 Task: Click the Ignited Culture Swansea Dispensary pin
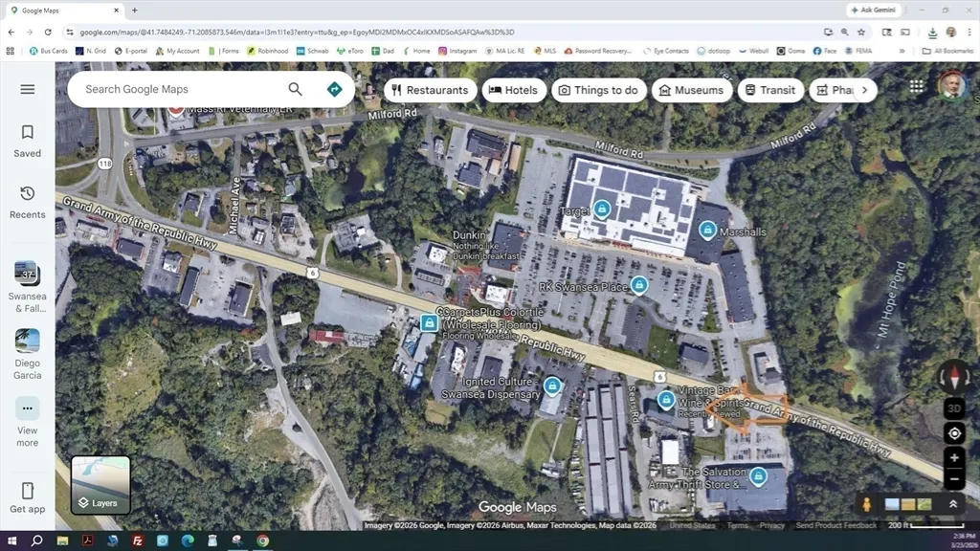pos(552,386)
